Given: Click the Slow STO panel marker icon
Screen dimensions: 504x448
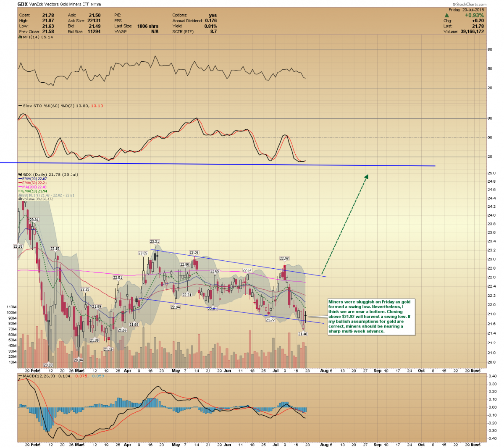Looking at the screenshot, I should 19,106.
